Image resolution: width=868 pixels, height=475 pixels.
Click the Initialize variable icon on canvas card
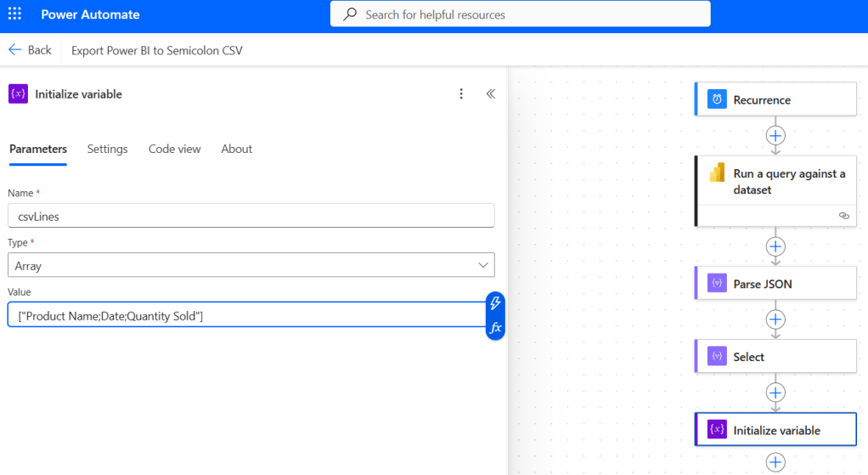717,430
